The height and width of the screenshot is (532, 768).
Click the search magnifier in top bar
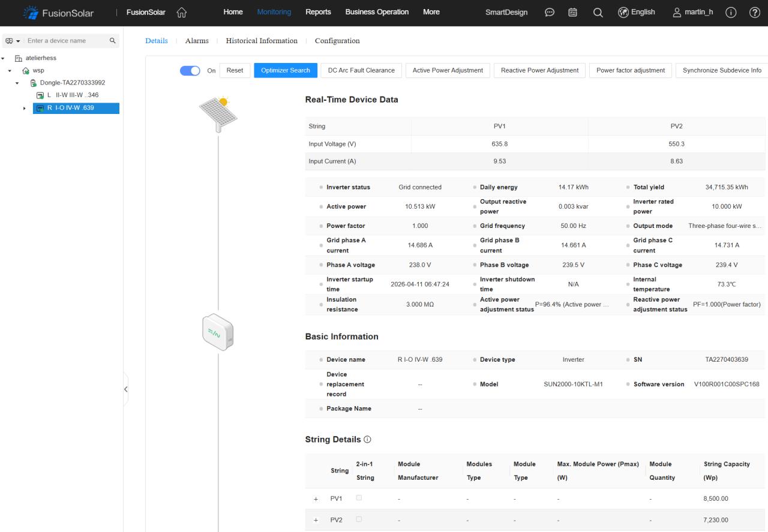598,13
